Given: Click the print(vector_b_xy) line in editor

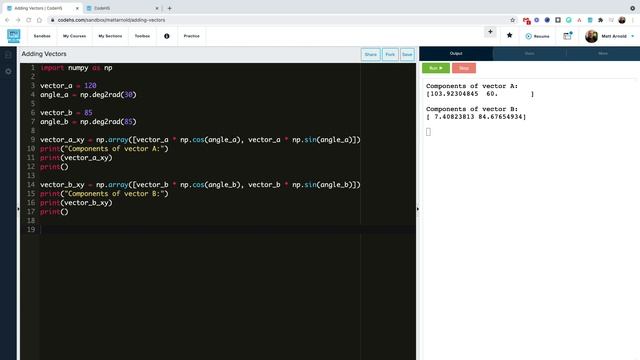Looking at the screenshot, I should tap(76, 202).
